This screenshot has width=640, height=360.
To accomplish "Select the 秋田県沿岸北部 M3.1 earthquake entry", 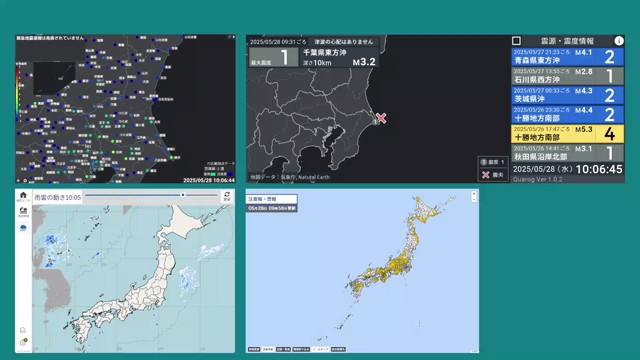I will (x=567, y=153).
